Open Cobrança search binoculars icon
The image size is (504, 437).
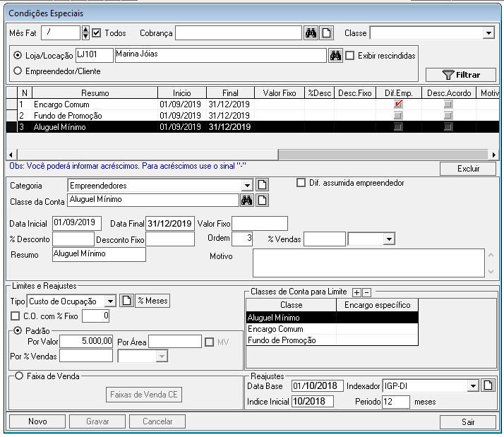point(311,32)
